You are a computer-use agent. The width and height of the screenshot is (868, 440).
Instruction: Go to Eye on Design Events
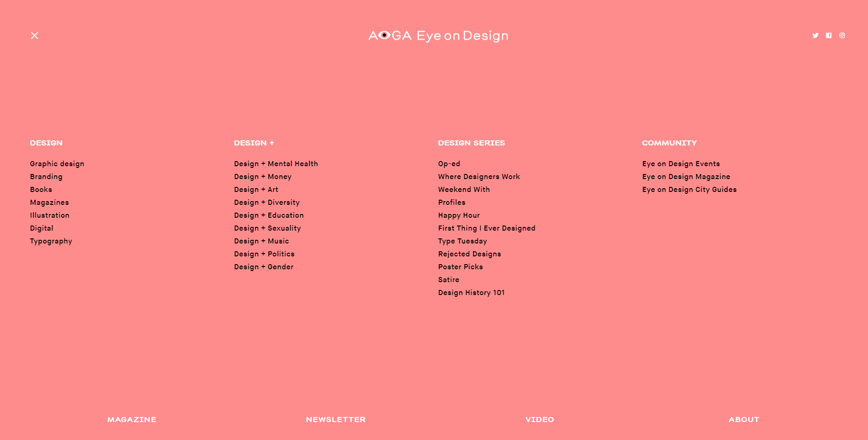[681, 164]
